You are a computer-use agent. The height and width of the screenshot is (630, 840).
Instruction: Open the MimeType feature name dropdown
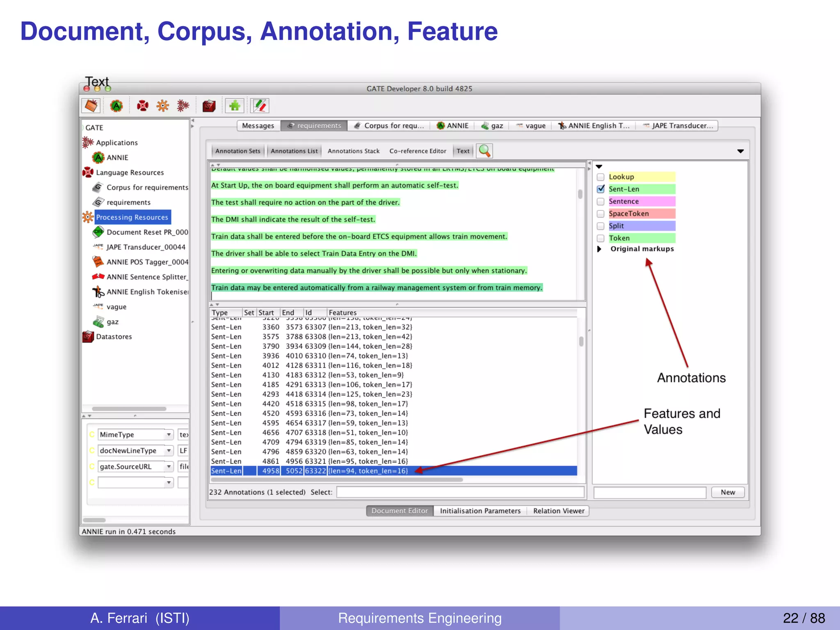click(x=169, y=434)
